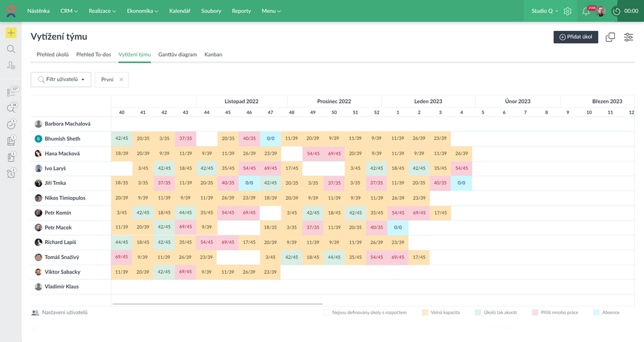
Task: Click the Přidat úkol button
Action: click(576, 37)
